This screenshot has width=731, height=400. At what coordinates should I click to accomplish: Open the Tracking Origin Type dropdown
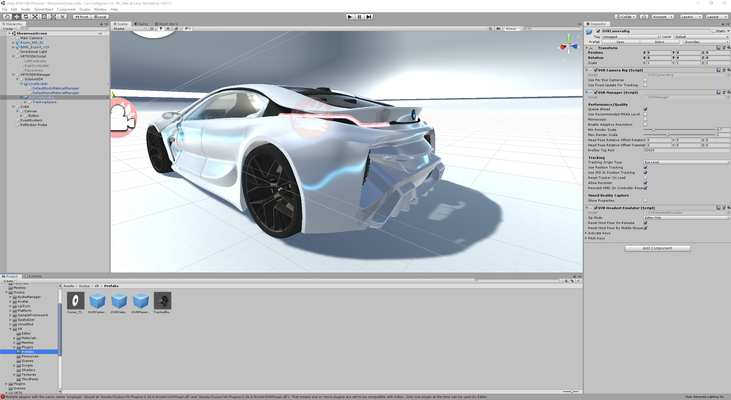(x=686, y=162)
